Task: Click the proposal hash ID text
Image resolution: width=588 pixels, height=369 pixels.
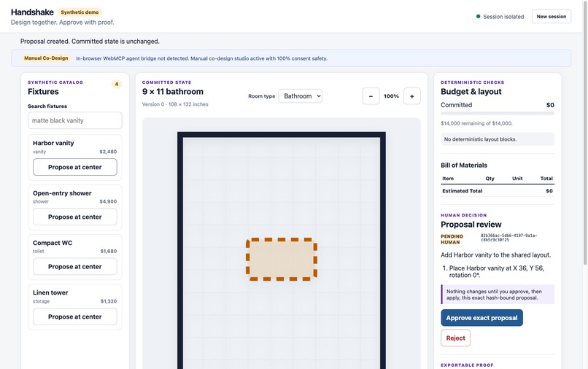Action: 509,238
